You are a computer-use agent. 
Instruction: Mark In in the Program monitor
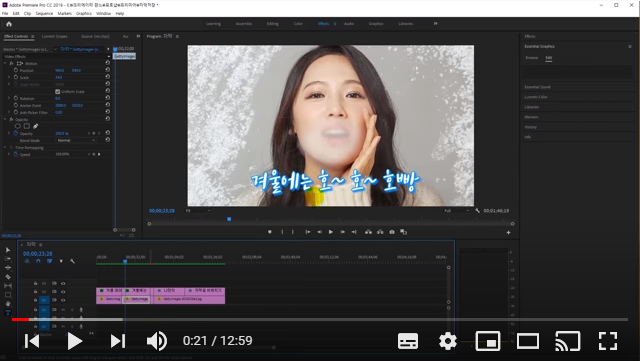pyautogui.click(x=282, y=232)
